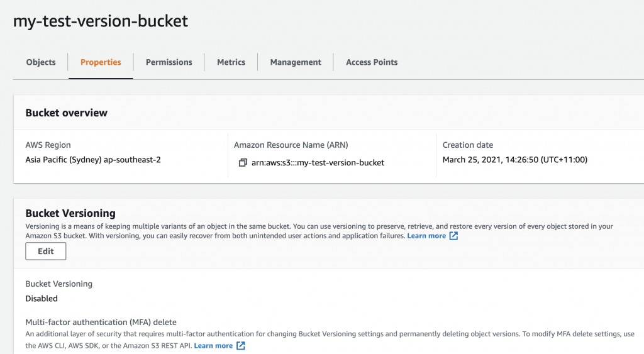The width and height of the screenshot is (644, 354).
Task: Click Edit button for Bucket Versioning
Action: [x=45, y=251]
